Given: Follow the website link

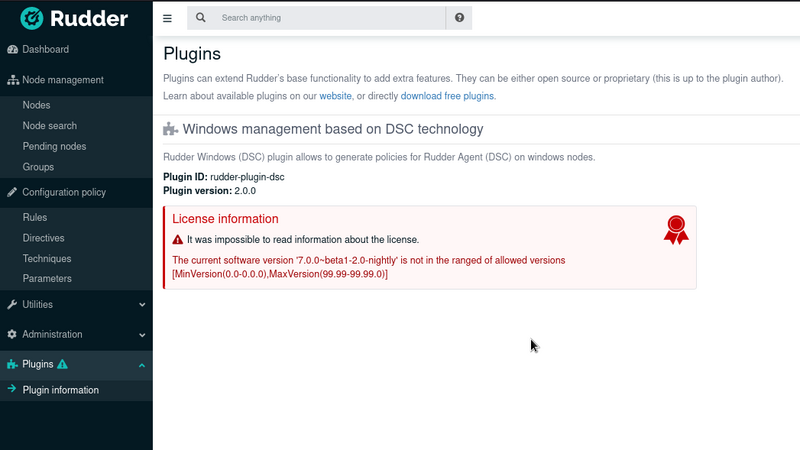Looking at the screenshot, I should (335, 96).
